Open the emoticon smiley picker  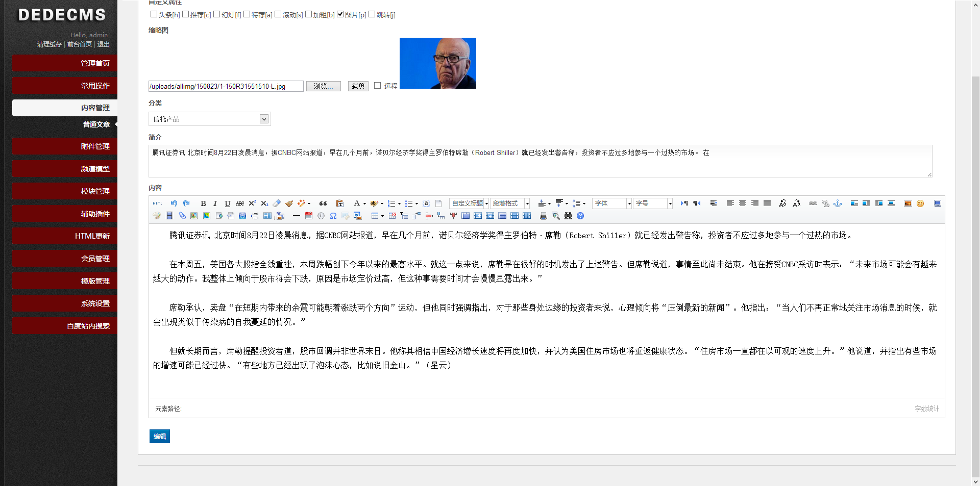click(x=920, y=203)
